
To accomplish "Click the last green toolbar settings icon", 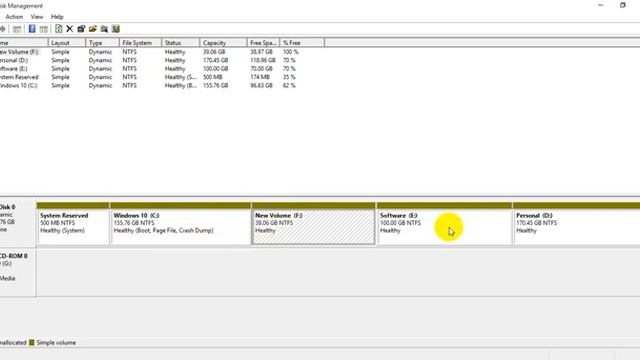I will click(116, 29).
